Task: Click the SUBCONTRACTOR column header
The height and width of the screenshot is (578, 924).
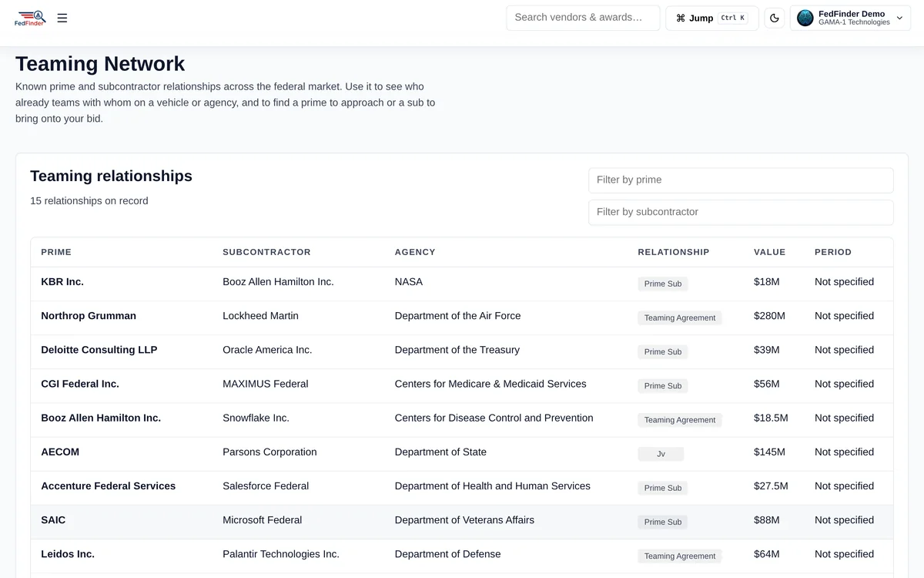Action: pyautogui.click(x=266, y=252)
